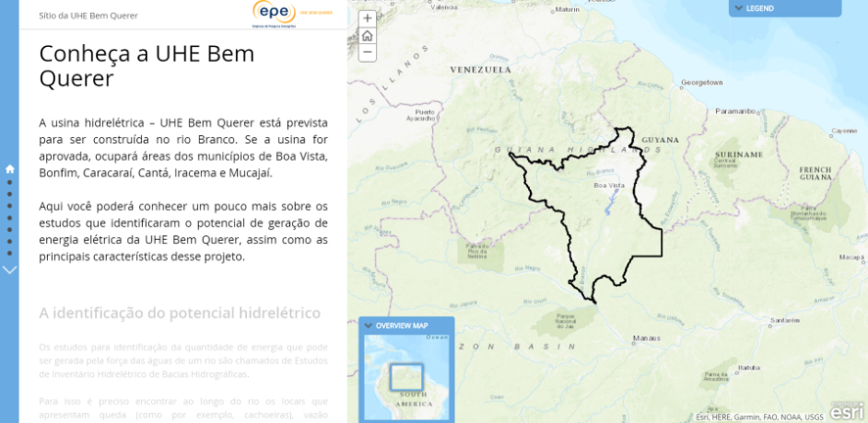Click 'Sítio da UHE Bem Querer' header title
This screenshot has width=868, height=423.
tap(88, 16)
